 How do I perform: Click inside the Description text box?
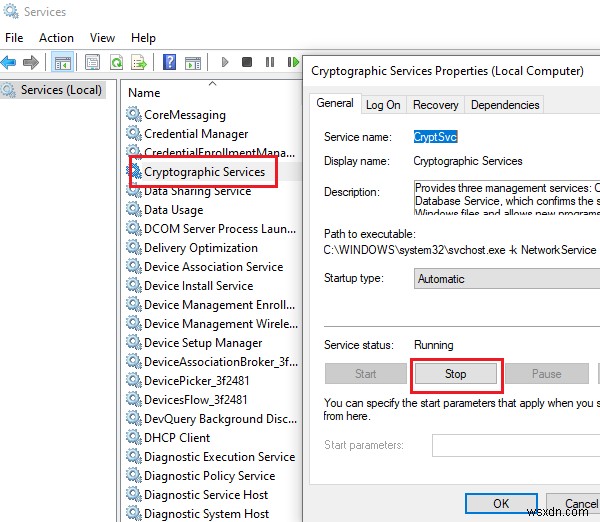pos(507,197)
